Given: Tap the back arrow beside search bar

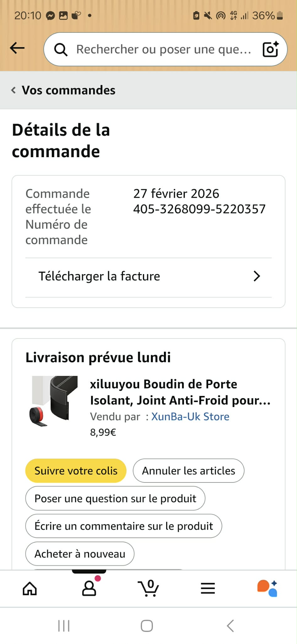Looking at the screenshot, I should point(17,48).
